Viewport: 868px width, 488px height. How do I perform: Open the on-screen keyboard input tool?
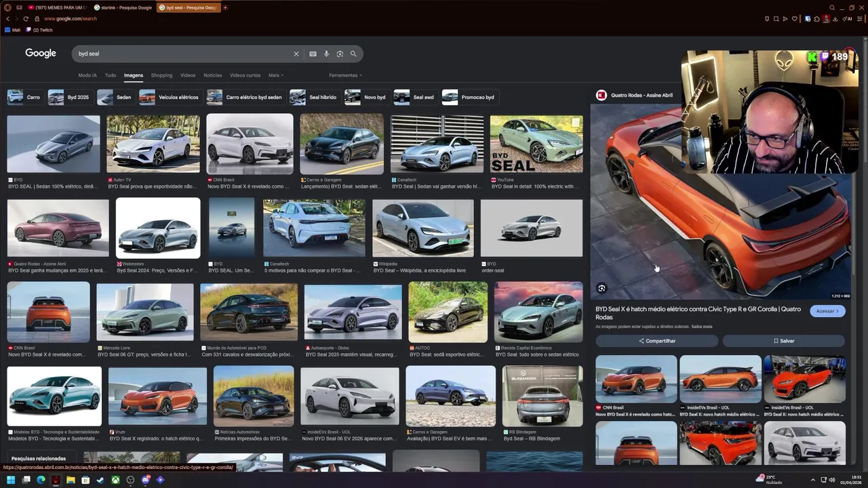pos(313,54)
